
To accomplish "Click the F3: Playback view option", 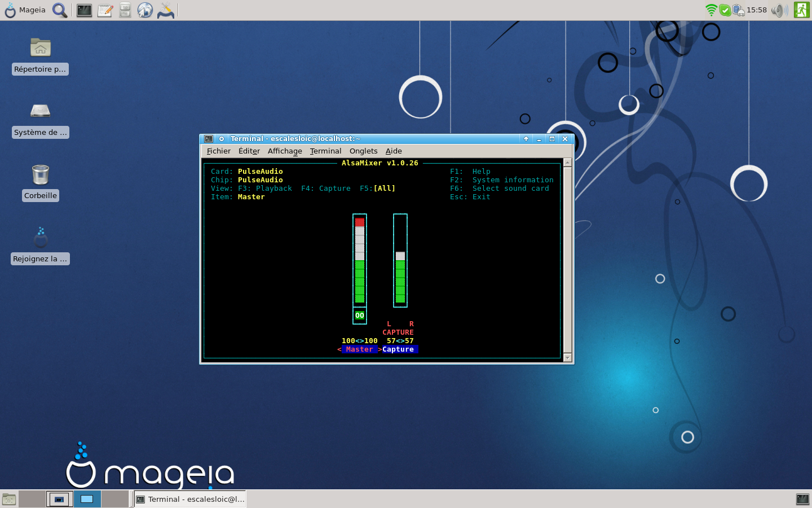I will [265, 189].
